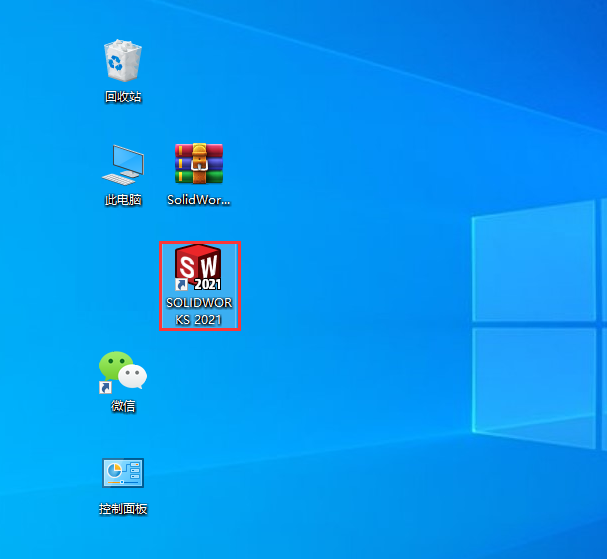This screenshot has height=559, width=607.
Task: Click the WinRAR archive books icon
Action: [199, 163]
